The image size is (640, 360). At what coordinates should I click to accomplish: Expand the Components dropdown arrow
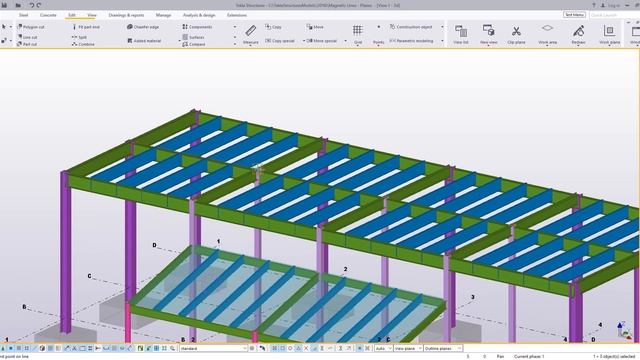[x=235, y=27]
